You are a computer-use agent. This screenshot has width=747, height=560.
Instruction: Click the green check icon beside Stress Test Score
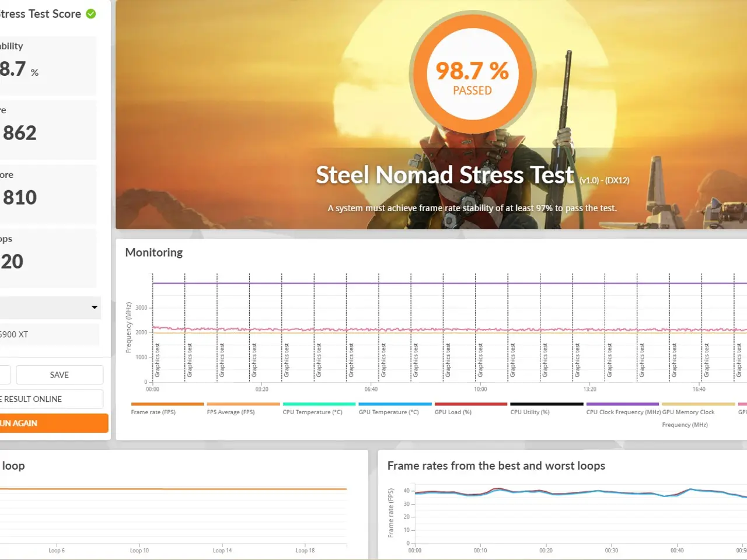click(91, 13)
